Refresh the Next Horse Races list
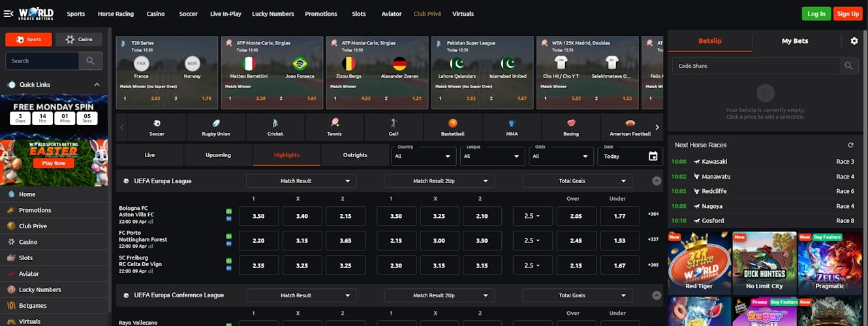 (x=850, y=145)
